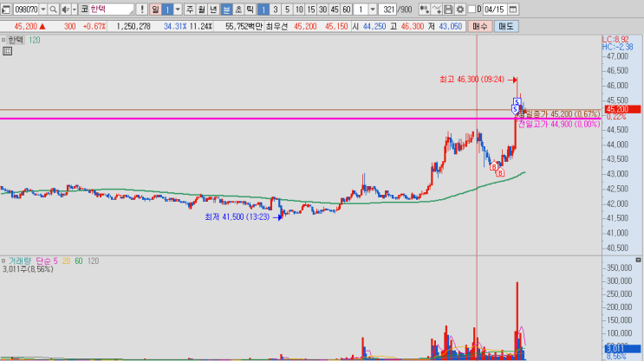Click the volume 20 average label

(x=66, y=261)
